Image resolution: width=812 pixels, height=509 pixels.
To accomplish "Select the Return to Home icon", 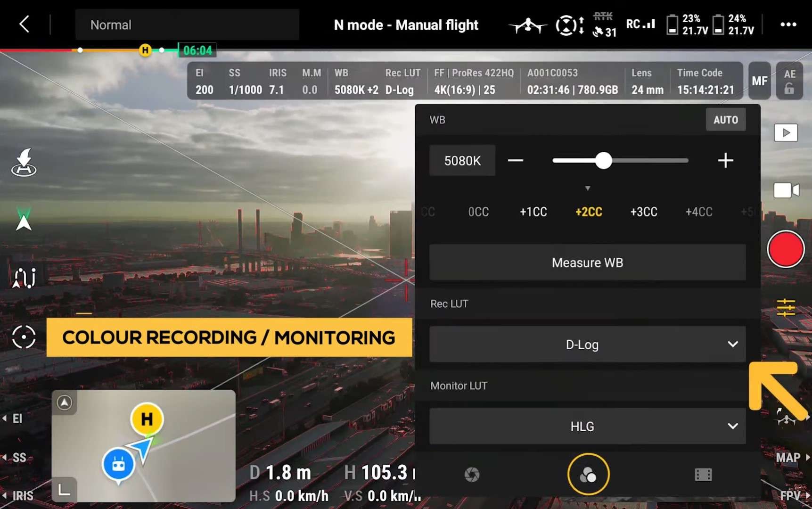I will (24, 163).
